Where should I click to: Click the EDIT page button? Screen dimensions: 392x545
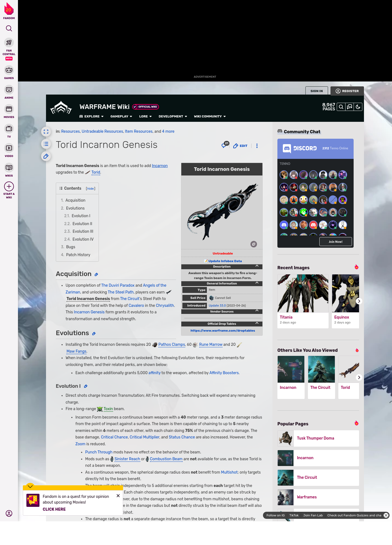click(240, 146)
